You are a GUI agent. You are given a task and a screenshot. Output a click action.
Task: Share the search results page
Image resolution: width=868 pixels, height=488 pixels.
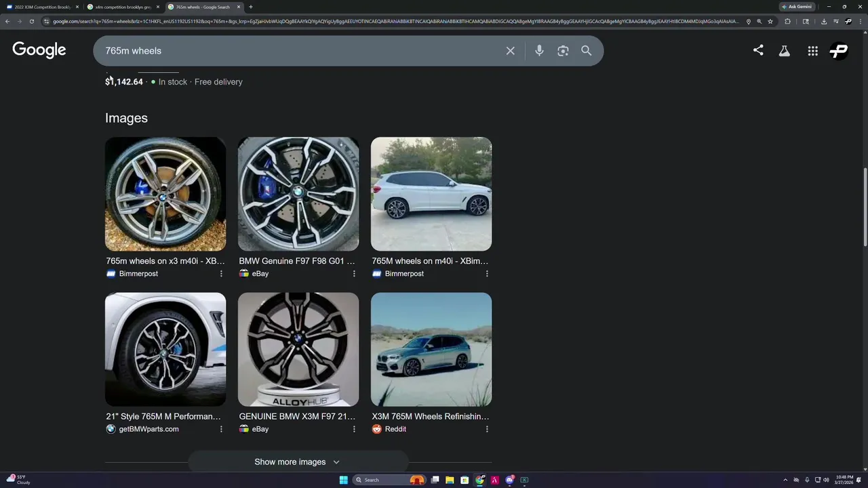coord(758,50)
